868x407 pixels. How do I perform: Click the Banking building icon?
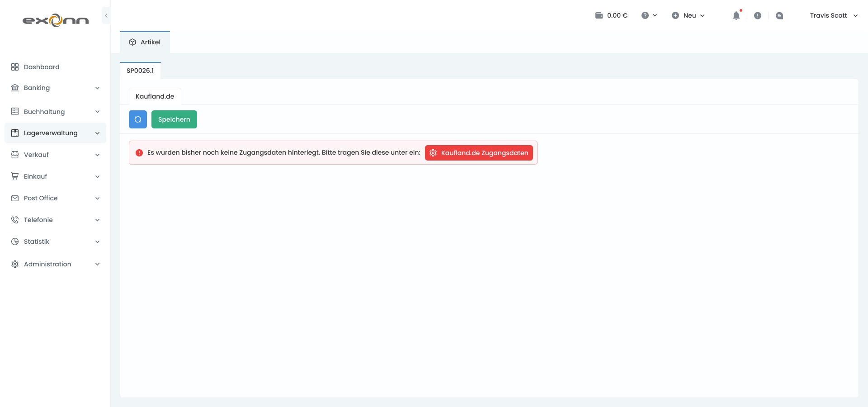click(15, 88)
